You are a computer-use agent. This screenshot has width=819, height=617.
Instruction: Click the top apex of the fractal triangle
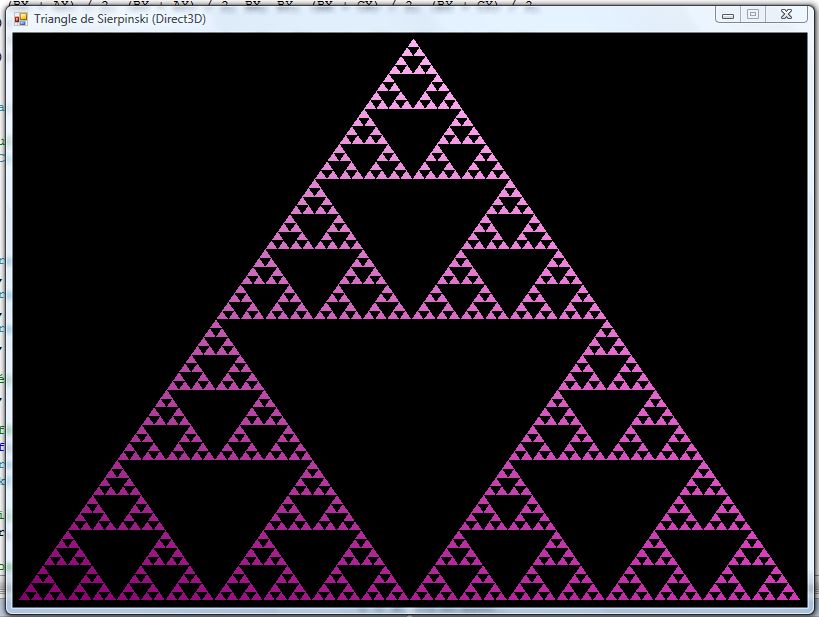412,42
